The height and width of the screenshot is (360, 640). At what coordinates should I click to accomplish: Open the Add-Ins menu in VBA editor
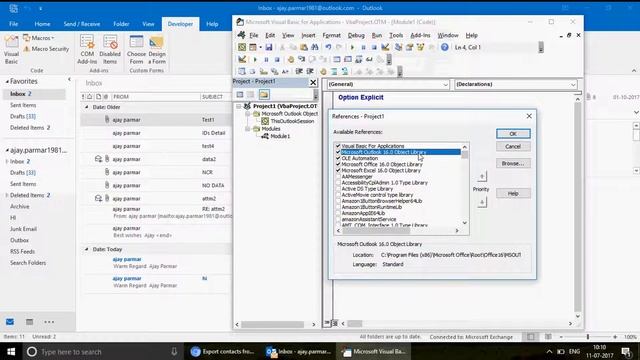pyautogui.click(x=420, y=36)
